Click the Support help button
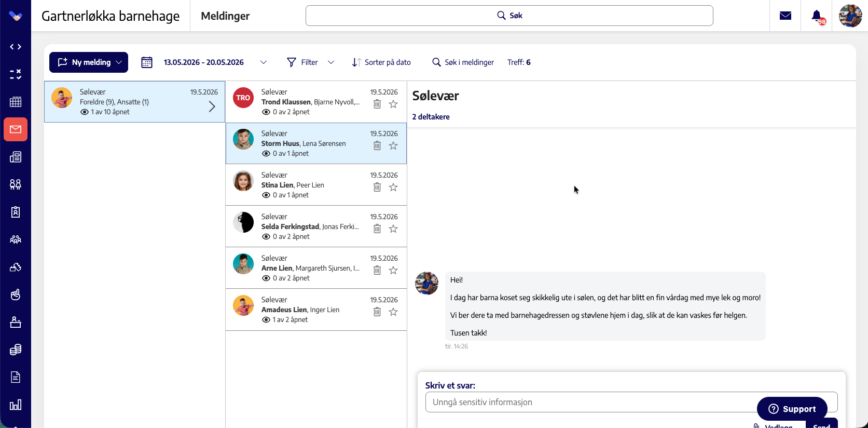Screen dimensions: 868x428 tap(792, 409)
